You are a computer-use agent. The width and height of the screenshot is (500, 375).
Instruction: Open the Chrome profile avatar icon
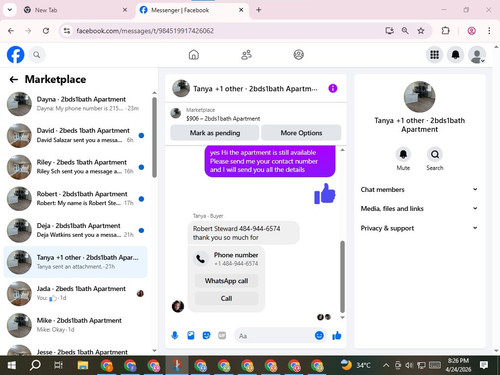click(471, 31)
